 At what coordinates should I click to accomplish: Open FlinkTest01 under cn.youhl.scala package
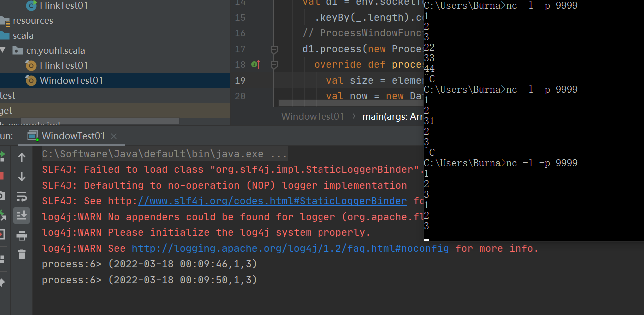point(64,65)
